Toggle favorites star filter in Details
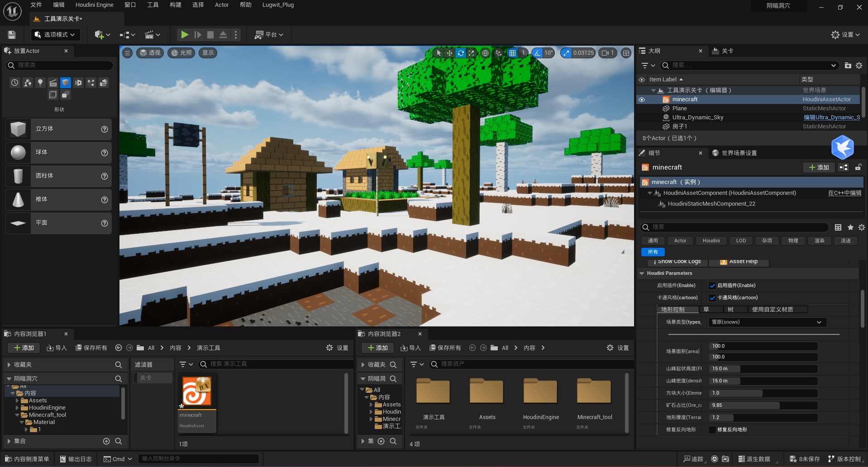This screenshot has height=467, width=868. coord(850,227)
